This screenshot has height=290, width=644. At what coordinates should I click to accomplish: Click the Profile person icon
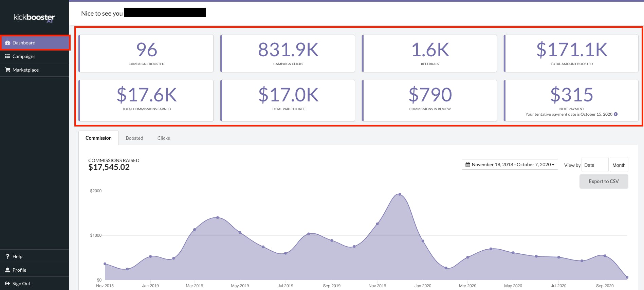coord(7,270)
